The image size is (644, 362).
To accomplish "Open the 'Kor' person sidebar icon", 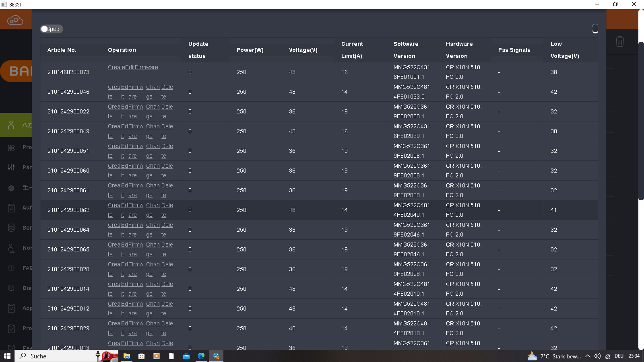I will click(x=11, y=248).
